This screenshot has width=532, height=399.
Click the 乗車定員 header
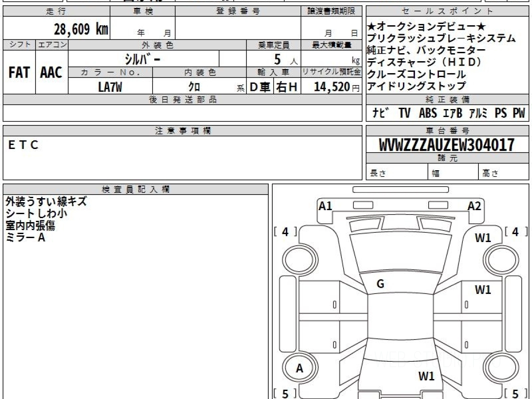274,45
